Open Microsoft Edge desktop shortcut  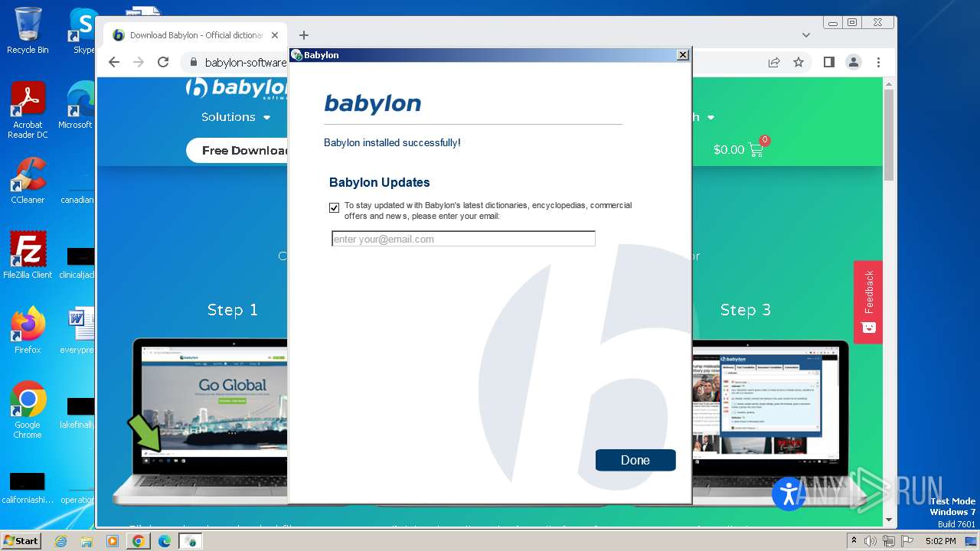(x=79, y=106)
